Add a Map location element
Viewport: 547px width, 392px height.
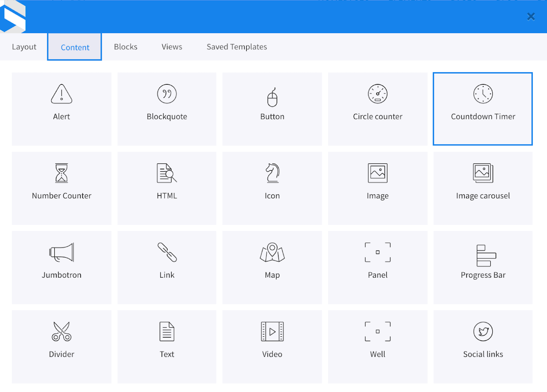[272, 268]
